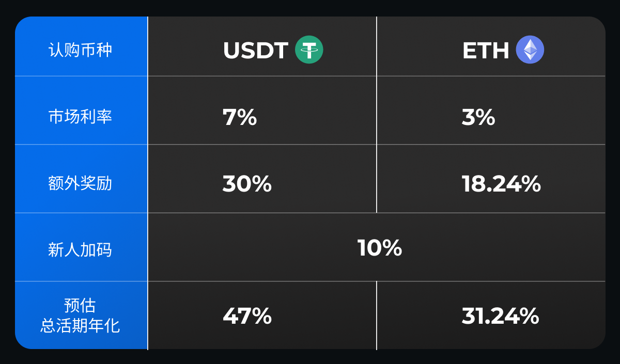Click the 新人加码 row label
This screenshot has height=364, width=620.
(x=80, y=250)
